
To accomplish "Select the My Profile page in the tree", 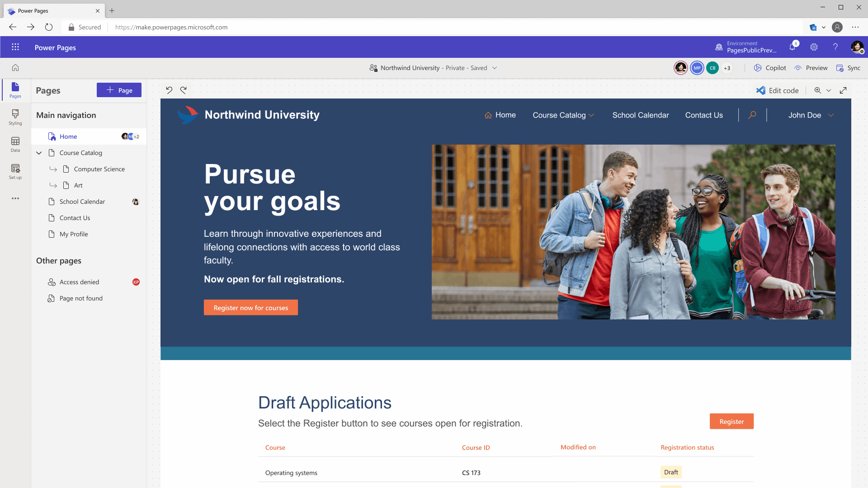I will (73, 234).
